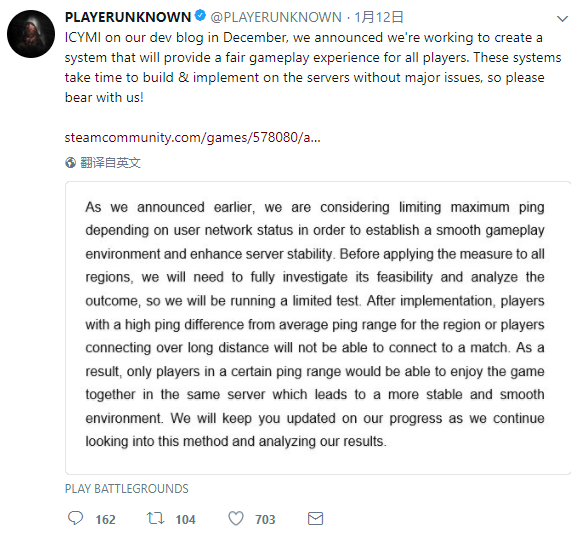Click the blue verified badge
The image size is (571, 536).
(200, 16)
